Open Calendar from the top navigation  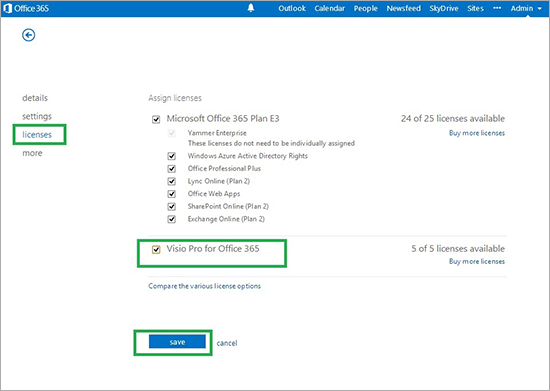[x=329, y=8]
